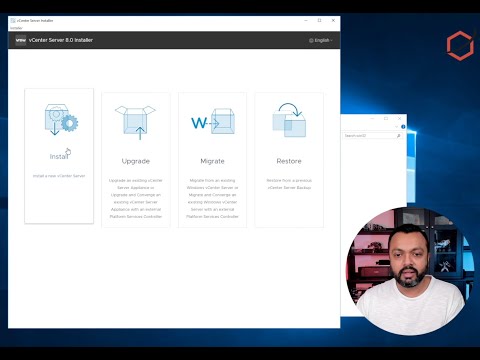480x360 pixels.
Task: Open the Installer menu
Action: (x=16, y=28)
